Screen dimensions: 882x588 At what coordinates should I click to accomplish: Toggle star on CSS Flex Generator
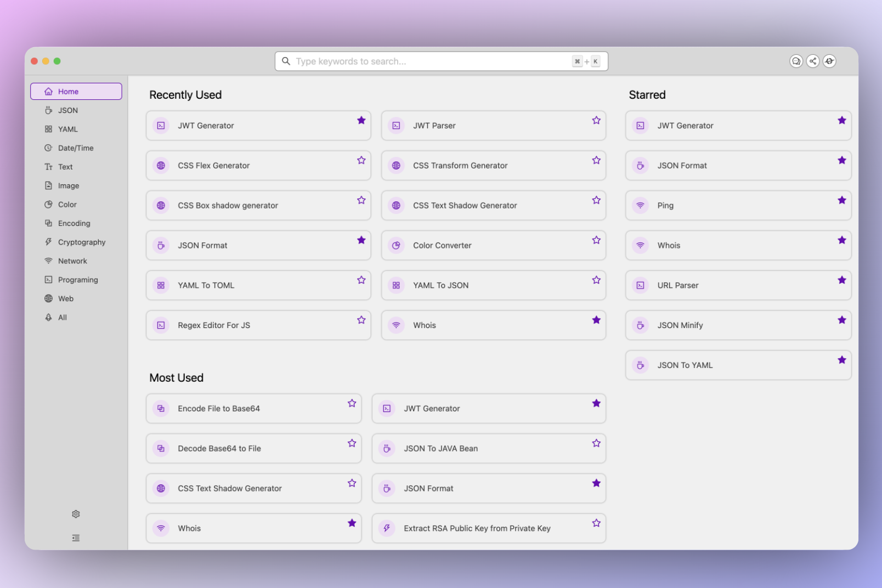click(x=361, y=161)
